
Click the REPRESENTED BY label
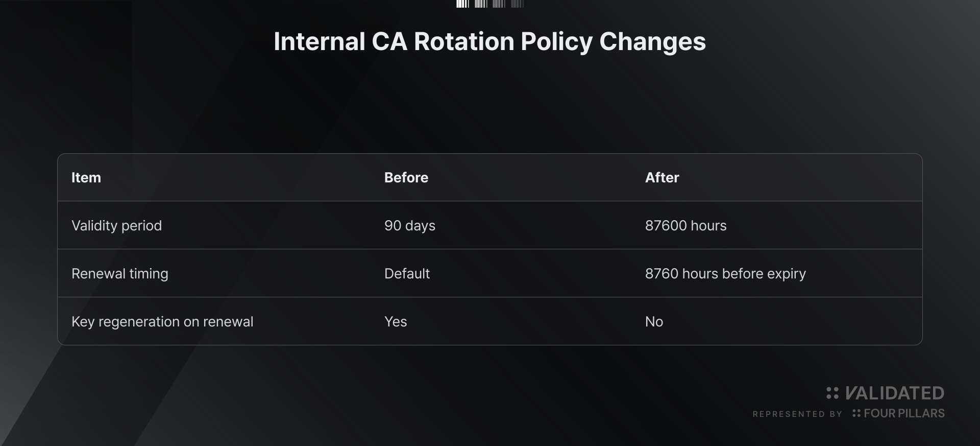[797, 414]
